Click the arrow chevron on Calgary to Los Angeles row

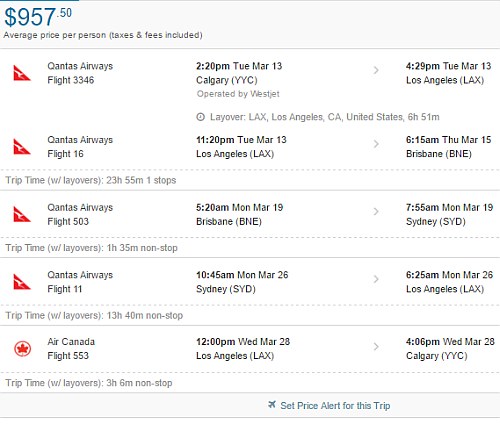point(376,70)
